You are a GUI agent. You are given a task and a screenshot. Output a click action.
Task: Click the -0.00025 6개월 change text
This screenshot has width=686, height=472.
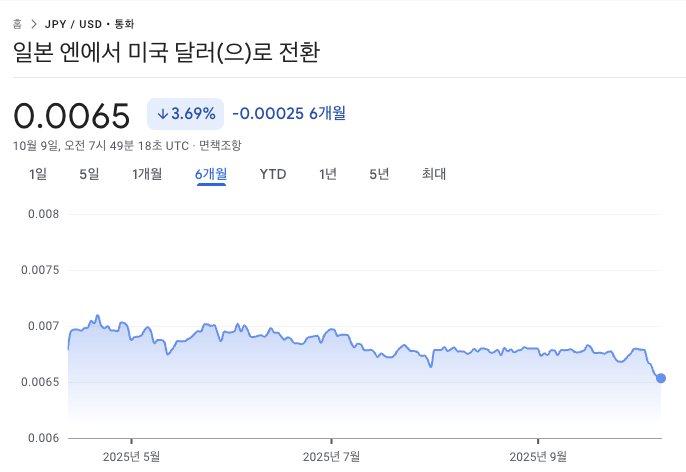click(289, 114)
